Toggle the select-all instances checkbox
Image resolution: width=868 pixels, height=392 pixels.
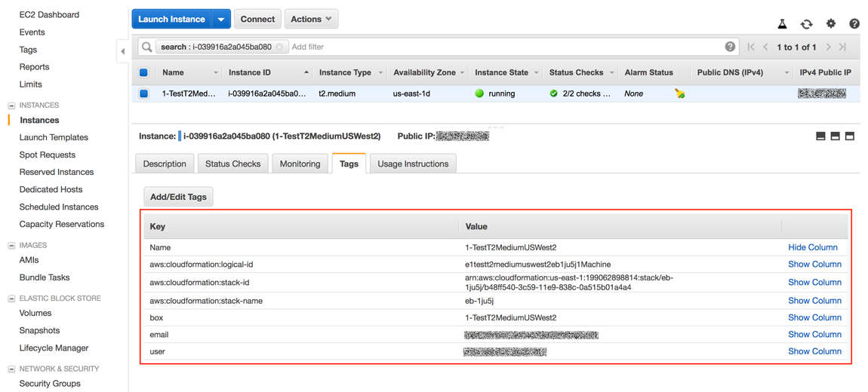point(143,72)
